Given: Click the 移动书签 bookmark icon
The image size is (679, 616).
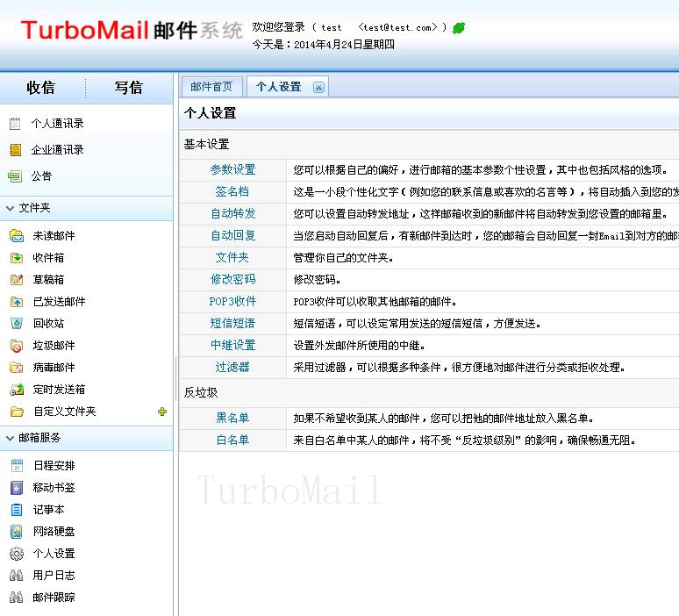Looking at the screenshot, I should pos(17,488).
